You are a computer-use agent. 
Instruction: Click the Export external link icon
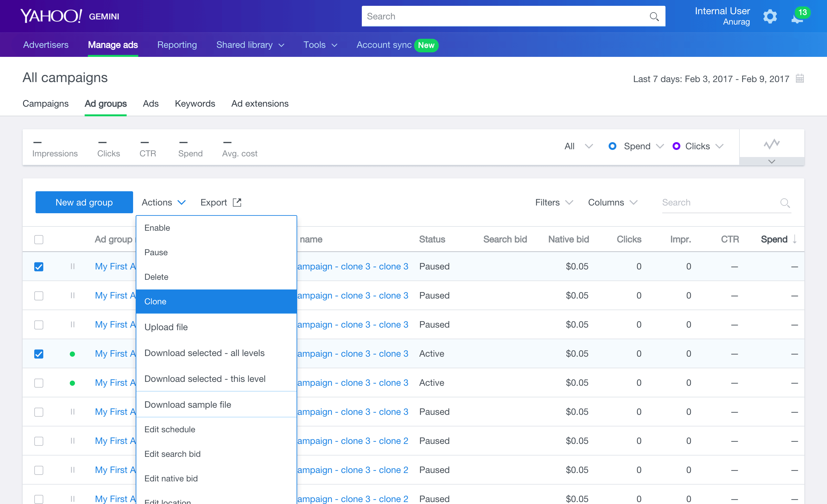237,203
